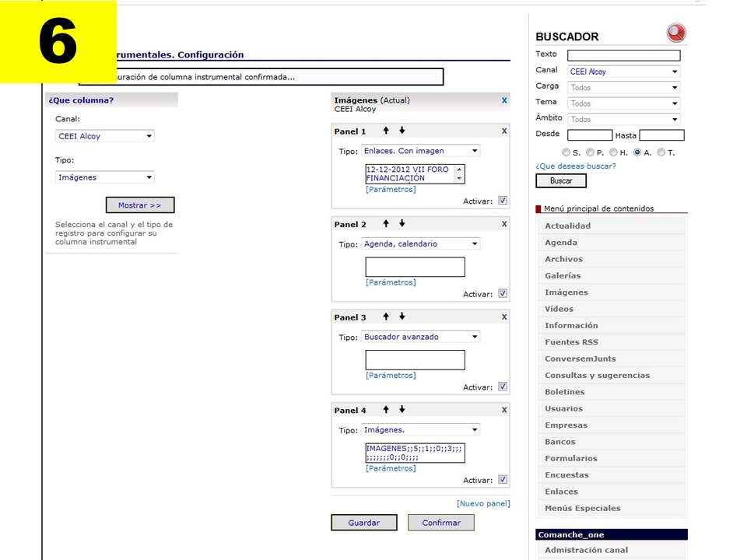Open the Ámbito dropdown in search panel
The height and width of the screenshot is (560, 747).
coord(623,120)
